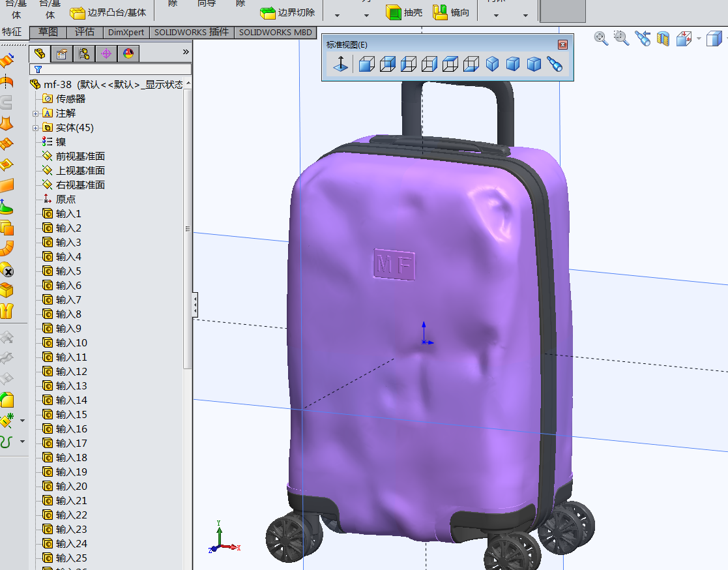Viewport: 728px width, 570px height.
Task: Select feature 输入17
Action: 65,443
